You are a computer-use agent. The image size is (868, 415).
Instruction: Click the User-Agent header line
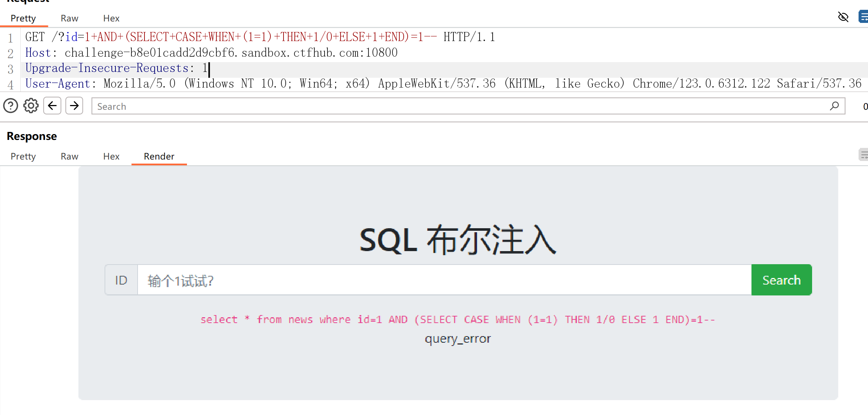[443, 84]
